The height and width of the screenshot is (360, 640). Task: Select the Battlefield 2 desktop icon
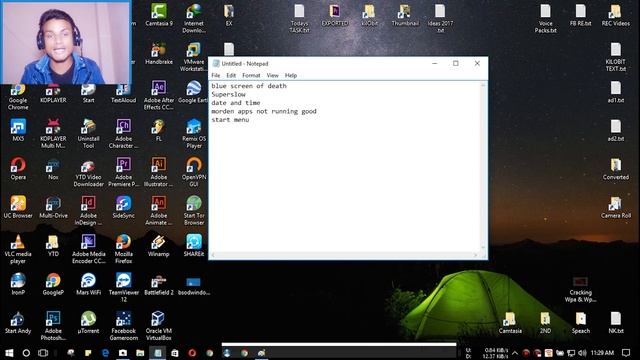pyautogui.click(x=159, y=284)
